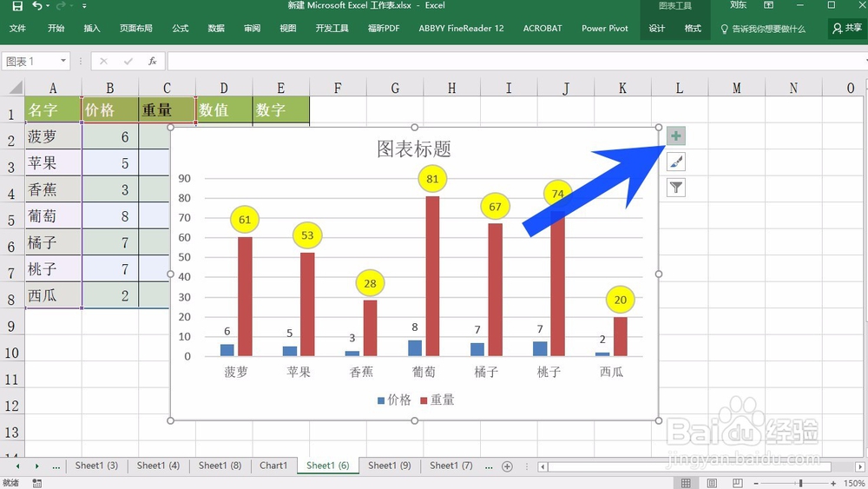Open the 数据 ribbon tab
The width and height of the screenshot is (868, 489).
[x=216, y=29]
